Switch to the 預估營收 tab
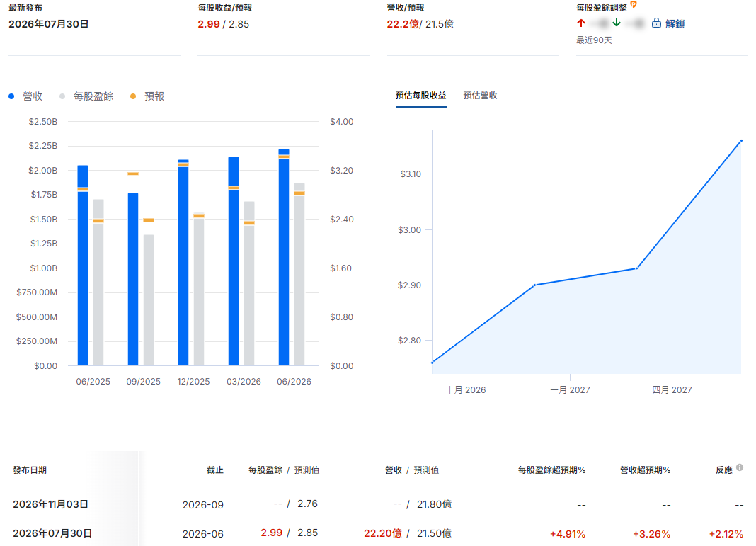The image size is (756, 546). tap(480, 96)
